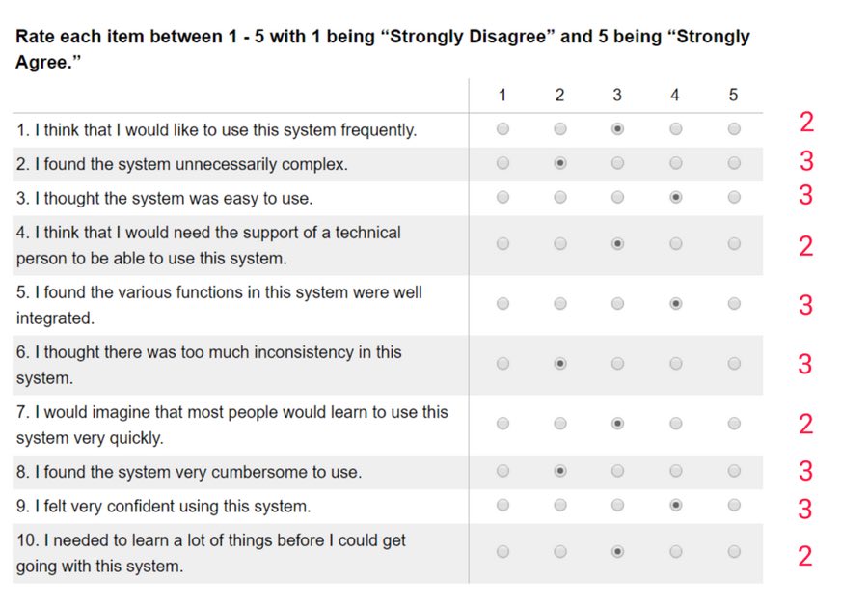Choose rating 2 for "learn to use very quickly"
Viewport: 868px width, 608px height.
(x=560, y=424)
